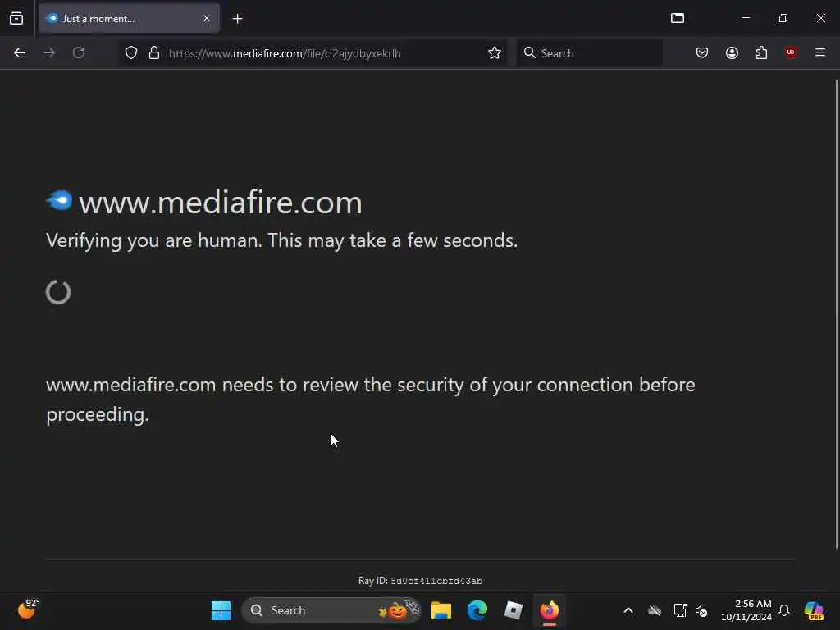The image size is (840, 630).
Task: Launch Copilot preview from taskbar
Action: (x=814, y=610)
